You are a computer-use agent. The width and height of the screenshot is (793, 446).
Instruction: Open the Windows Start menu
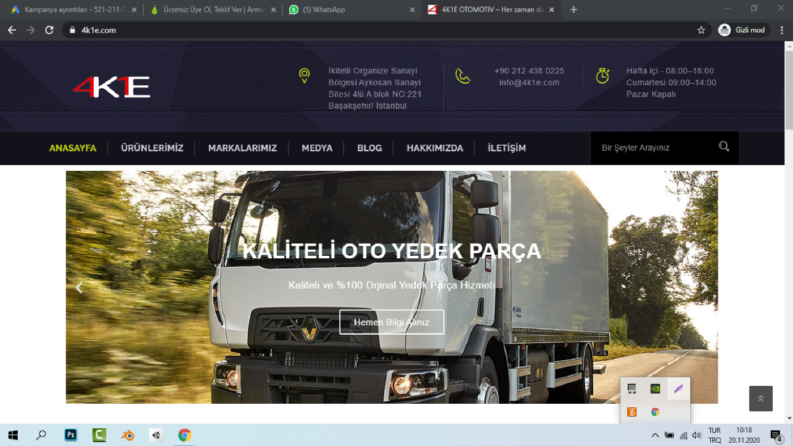point(13,435)
